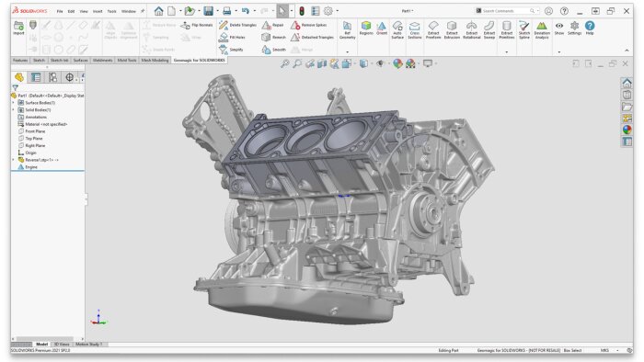Select Engine mesh item in tree
This screenshot has width=644, height=362.
click(x=28, y=167)
